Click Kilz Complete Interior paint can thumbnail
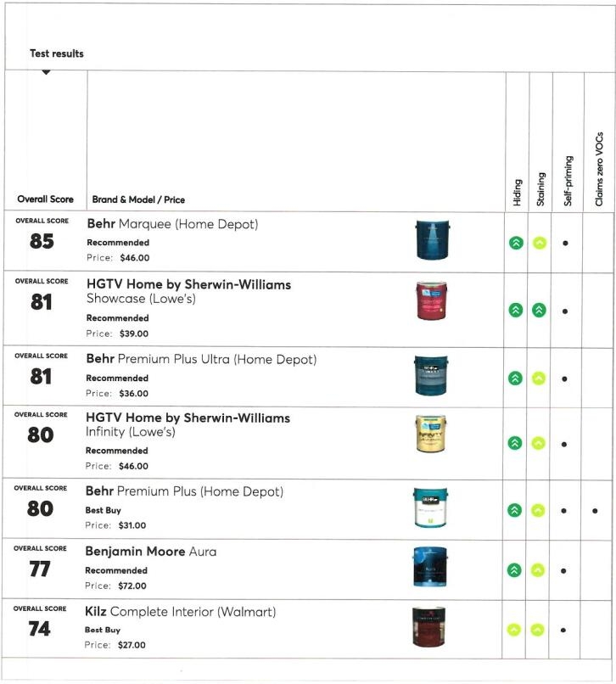616x684 pixels. tap(428, 627)
